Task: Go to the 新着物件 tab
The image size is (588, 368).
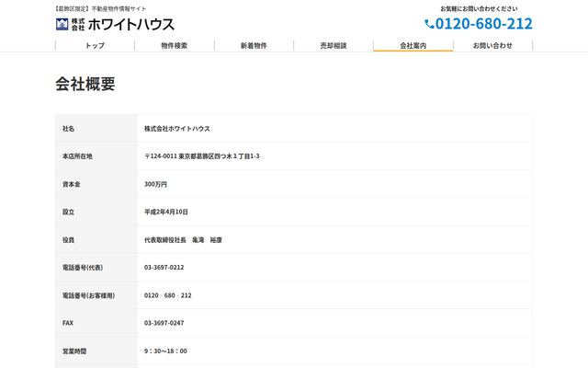Action: pos(254,45)
